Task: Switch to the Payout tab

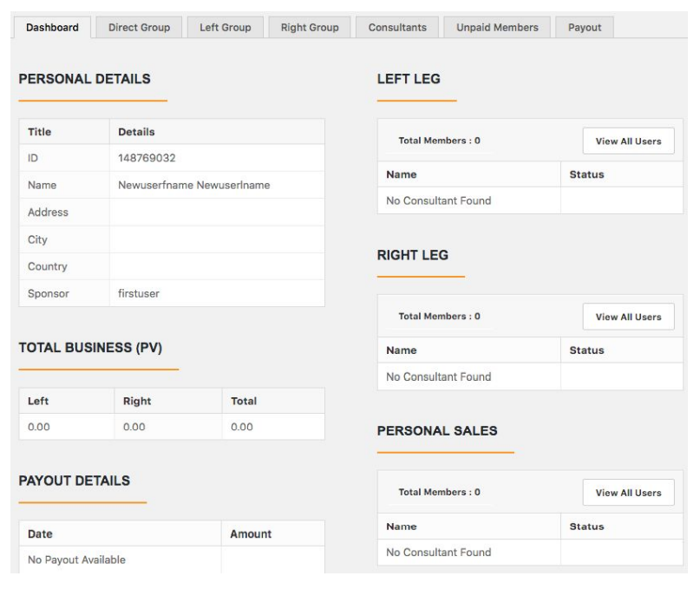Action: click(x=585, y=27)
